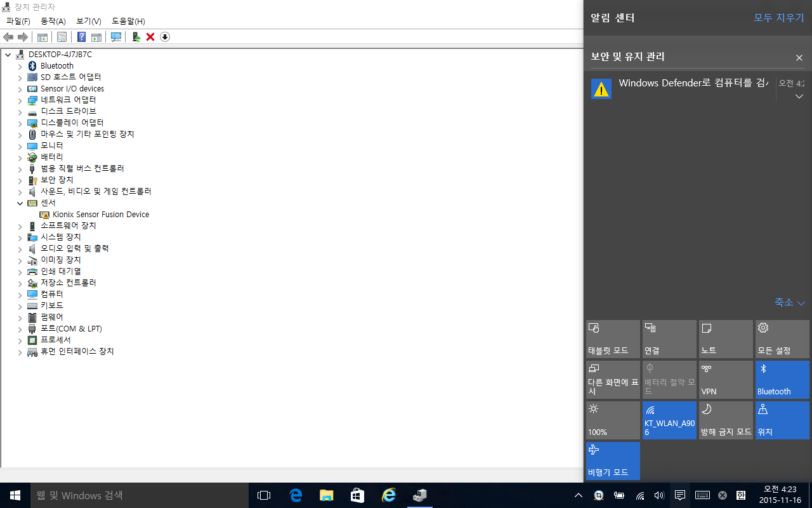
Task: Click the blue Help question mark icon
Action: [81, 37]
